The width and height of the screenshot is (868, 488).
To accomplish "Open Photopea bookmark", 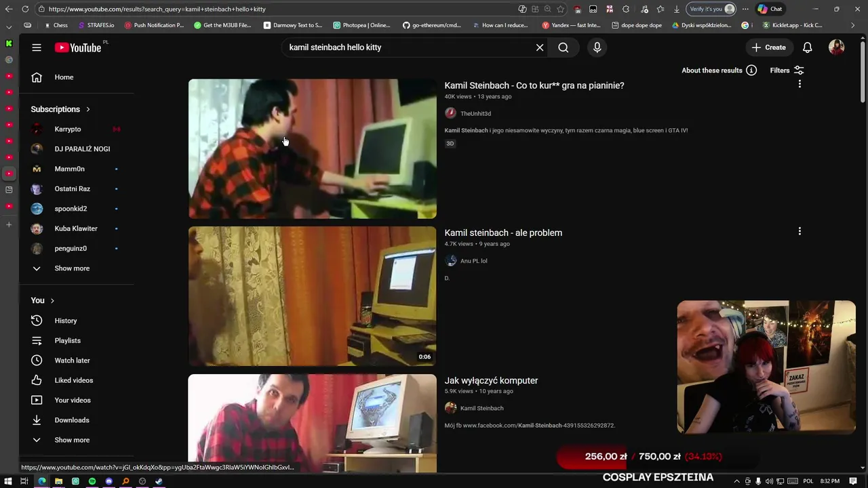I will [x=361, y=25].
